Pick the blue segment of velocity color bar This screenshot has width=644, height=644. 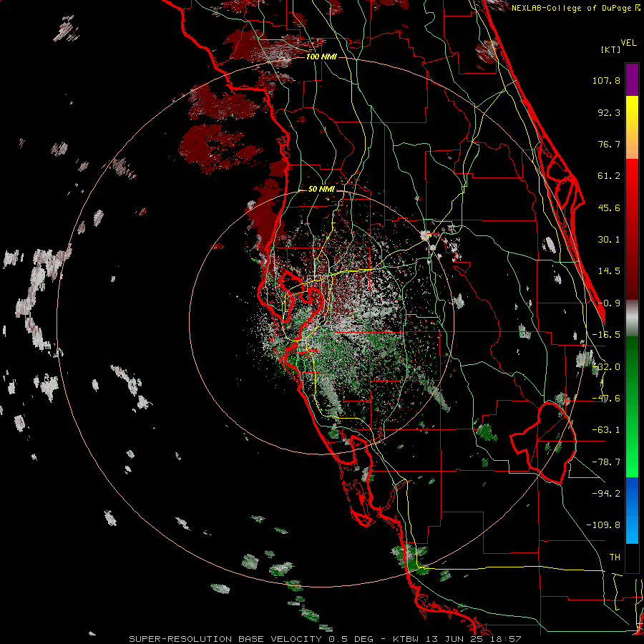(x=632, y=510)
